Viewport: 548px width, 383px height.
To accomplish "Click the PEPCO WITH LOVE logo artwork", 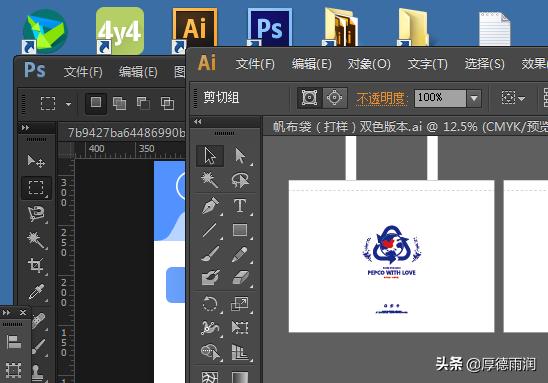I will coord(392,251).
